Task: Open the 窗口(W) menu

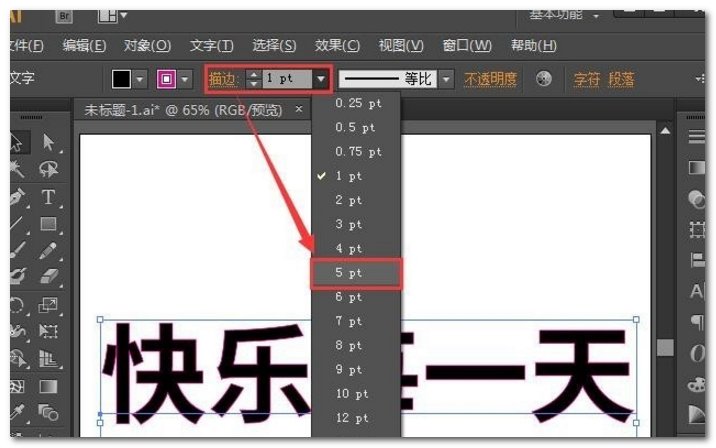Action: click(467, 46)
